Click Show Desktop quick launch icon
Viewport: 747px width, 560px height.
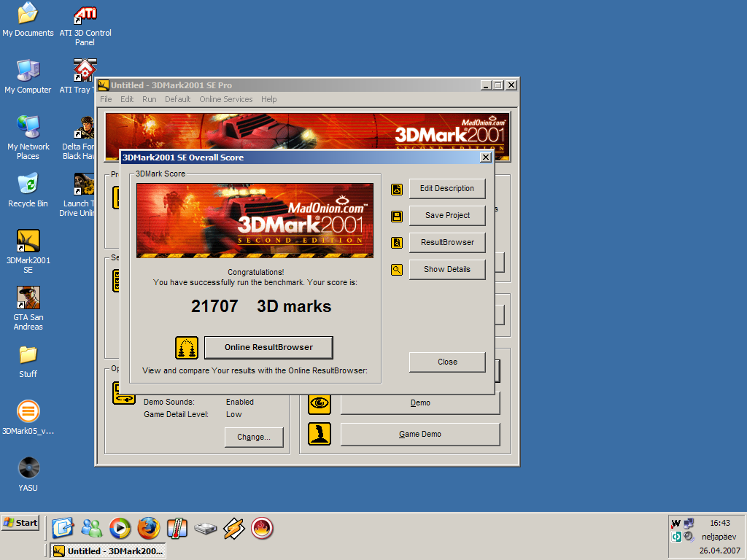pos(63,528)
